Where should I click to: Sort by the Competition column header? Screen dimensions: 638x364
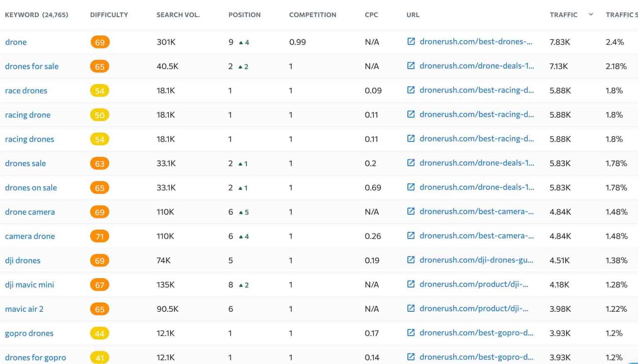(312, 15)
